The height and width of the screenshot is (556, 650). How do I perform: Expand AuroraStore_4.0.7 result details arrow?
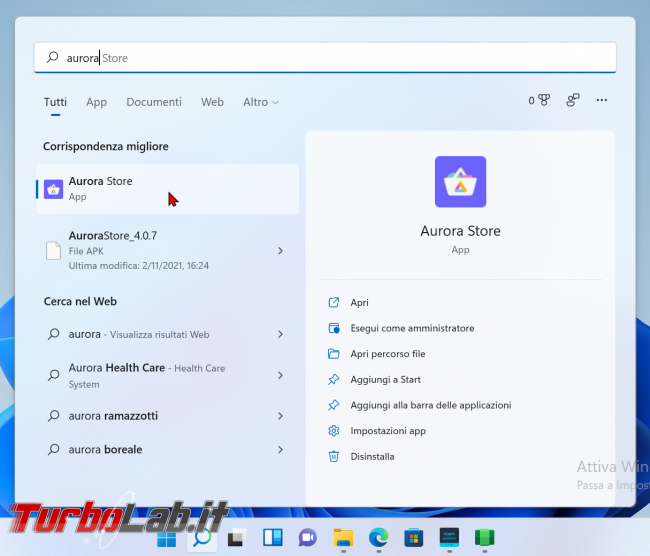(280, 250)
